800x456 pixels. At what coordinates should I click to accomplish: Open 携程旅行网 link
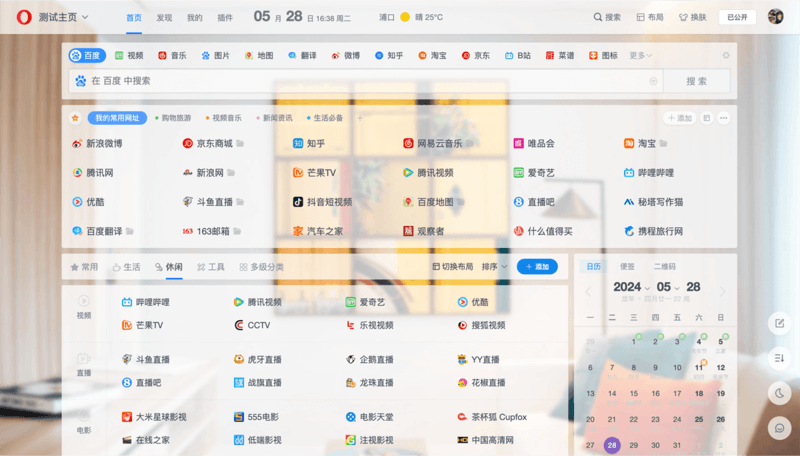[x=654, y=231]
